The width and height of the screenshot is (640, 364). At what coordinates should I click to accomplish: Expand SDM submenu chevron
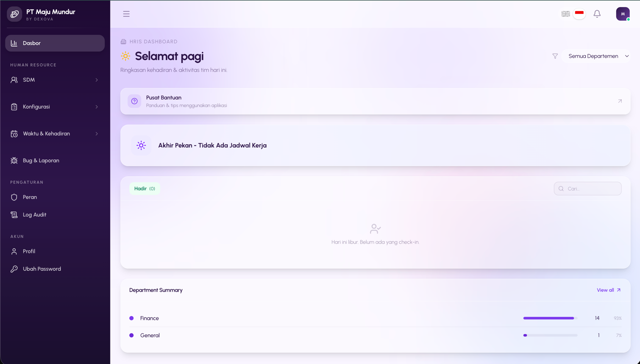point(97,80)
